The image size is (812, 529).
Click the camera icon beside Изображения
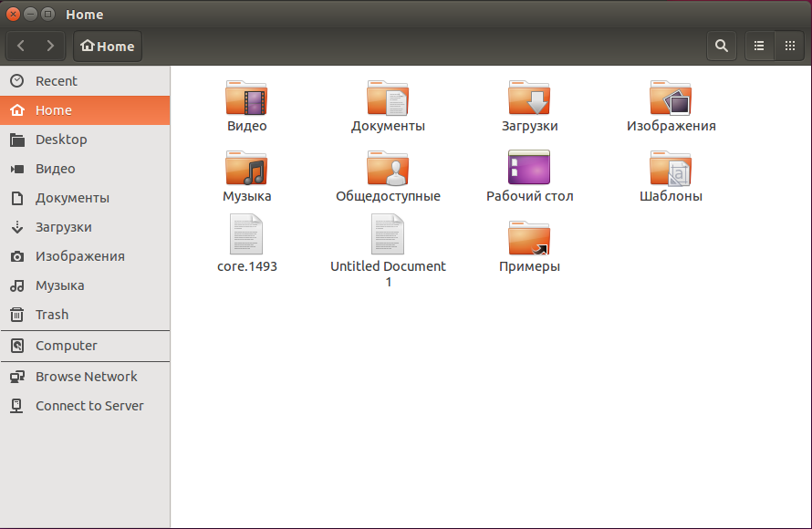[17, 256]
